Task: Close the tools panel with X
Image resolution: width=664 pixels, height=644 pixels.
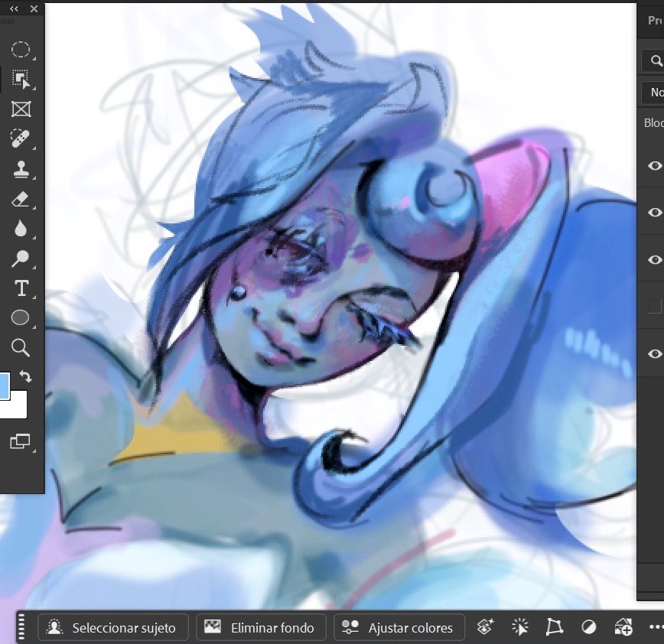Action: [x=34, y=8]
